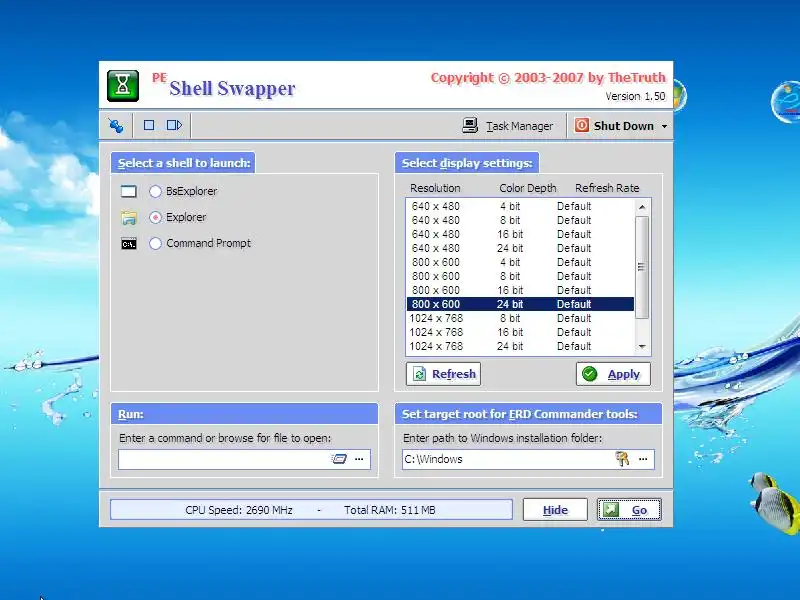Click the display list scroll down arrow
Viewport: 800px width, 600px height.
click(642, 347)
